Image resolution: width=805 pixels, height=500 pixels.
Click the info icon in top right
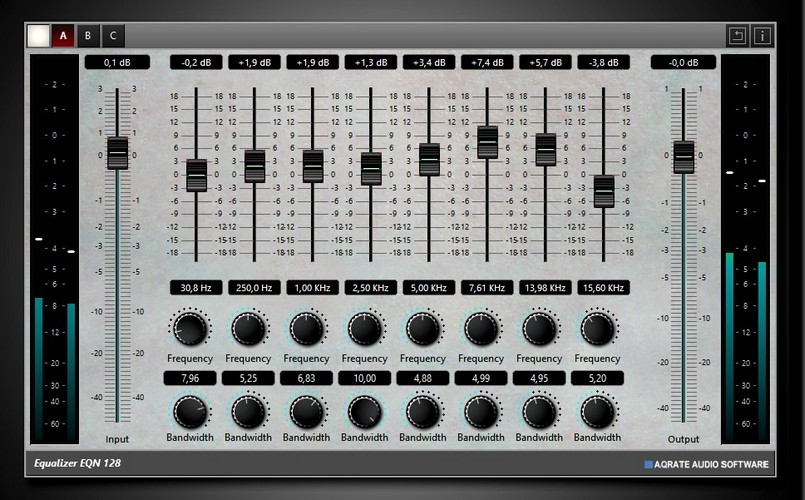click(x=763, y=36)
